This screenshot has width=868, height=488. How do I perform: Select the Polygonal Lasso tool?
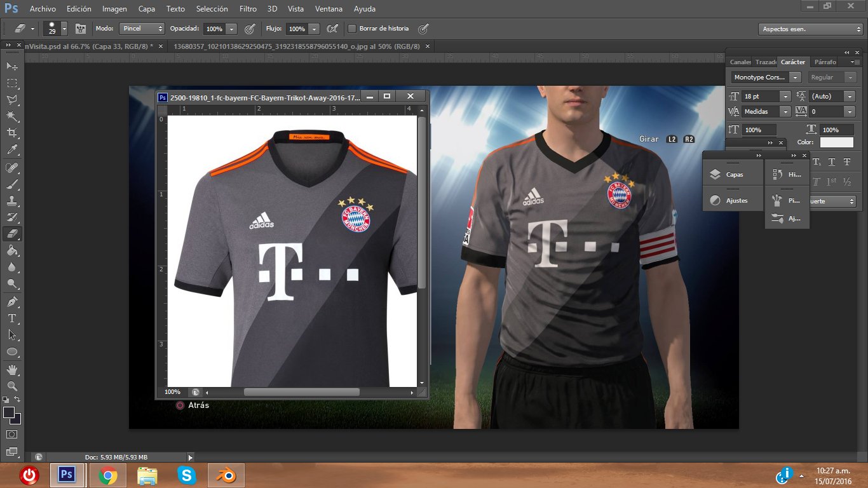[x=12, y=100]
